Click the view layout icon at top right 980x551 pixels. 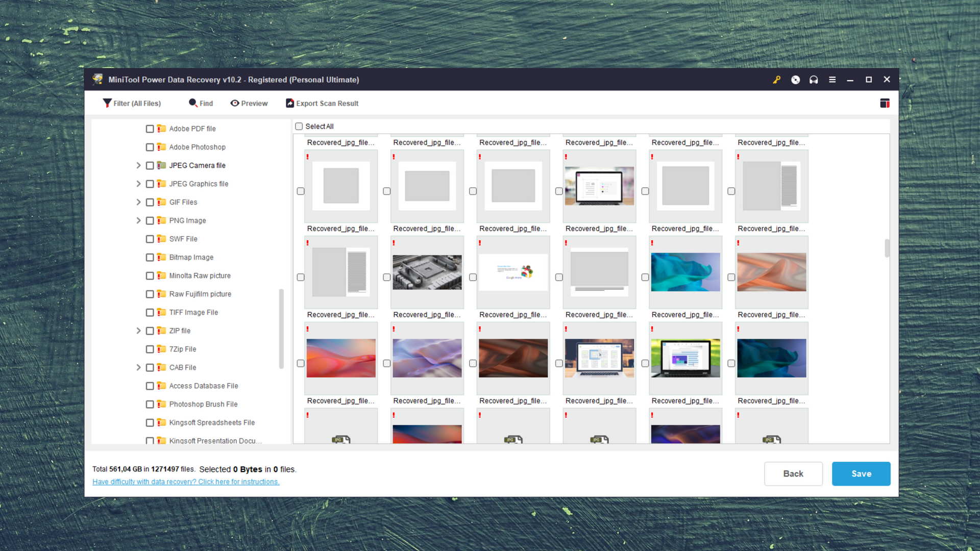point(885,103)
